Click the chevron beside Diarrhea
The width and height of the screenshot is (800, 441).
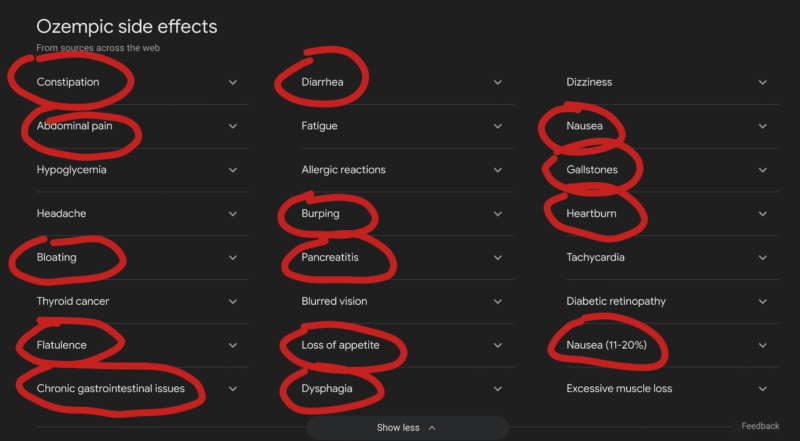pos(497,82)
